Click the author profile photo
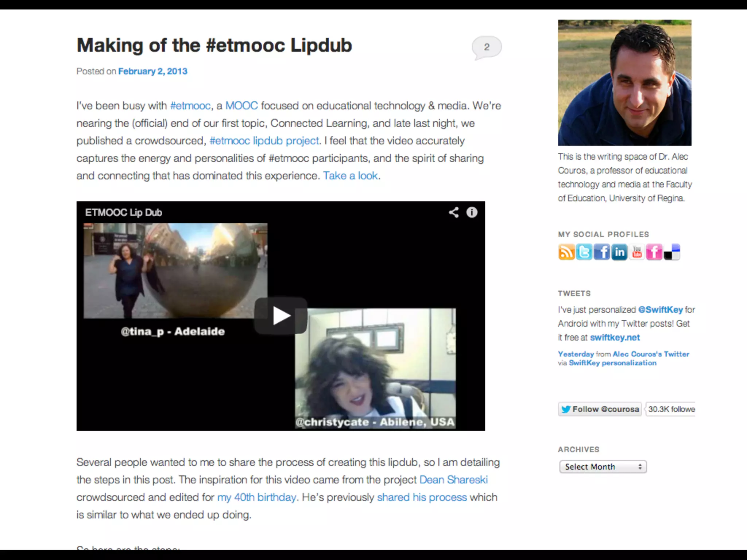This screenshot has height=560, width=747. point(624,83)
